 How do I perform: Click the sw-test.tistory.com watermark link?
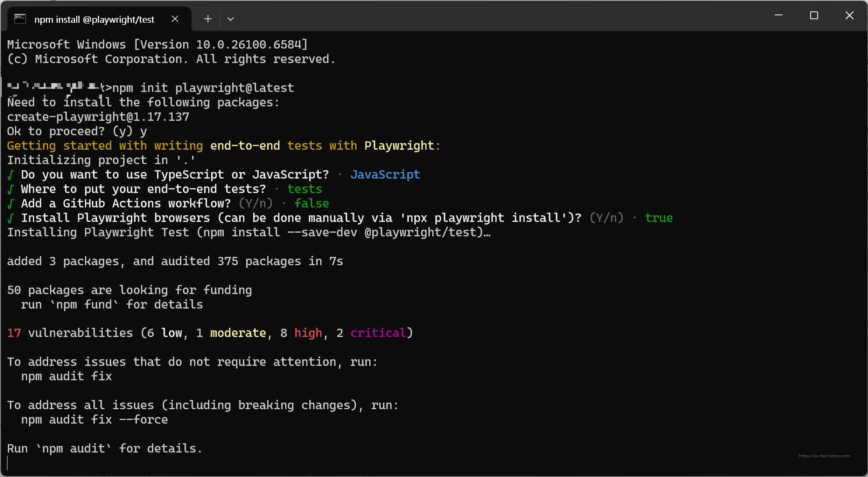[x=824, y=456]
